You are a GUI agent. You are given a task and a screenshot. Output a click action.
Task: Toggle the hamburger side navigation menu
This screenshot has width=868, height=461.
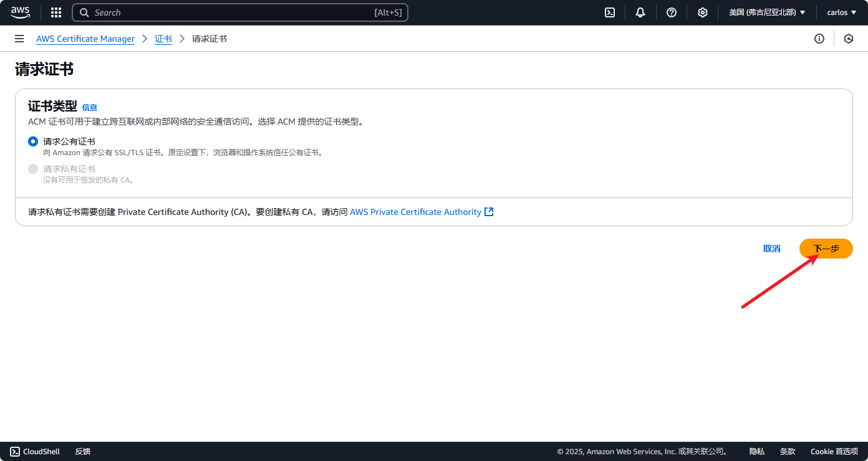pos(19,39)
